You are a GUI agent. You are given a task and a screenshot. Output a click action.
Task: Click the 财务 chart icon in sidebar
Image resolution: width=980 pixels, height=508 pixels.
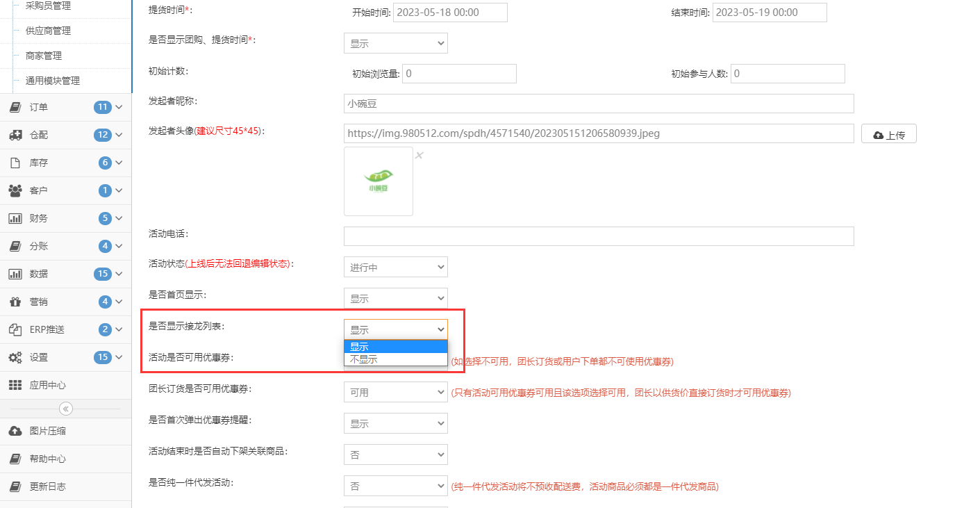15,218
